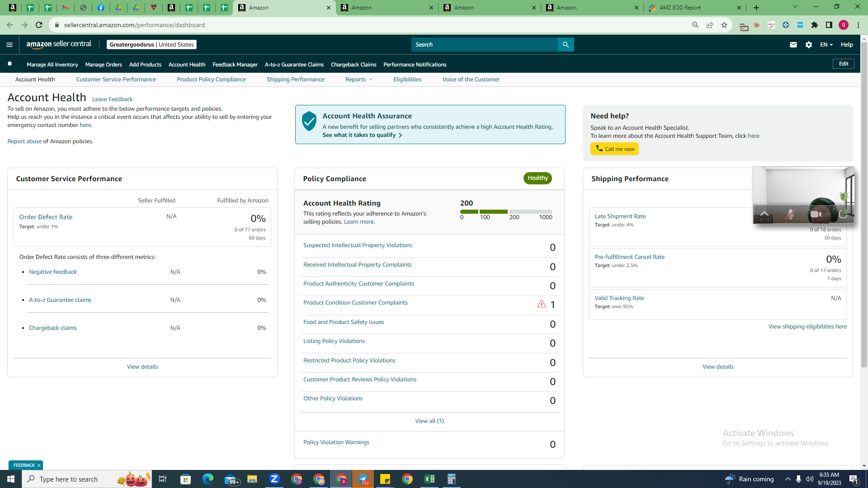Open the Help link in the header
868x488 pixels.
point(847,45)
